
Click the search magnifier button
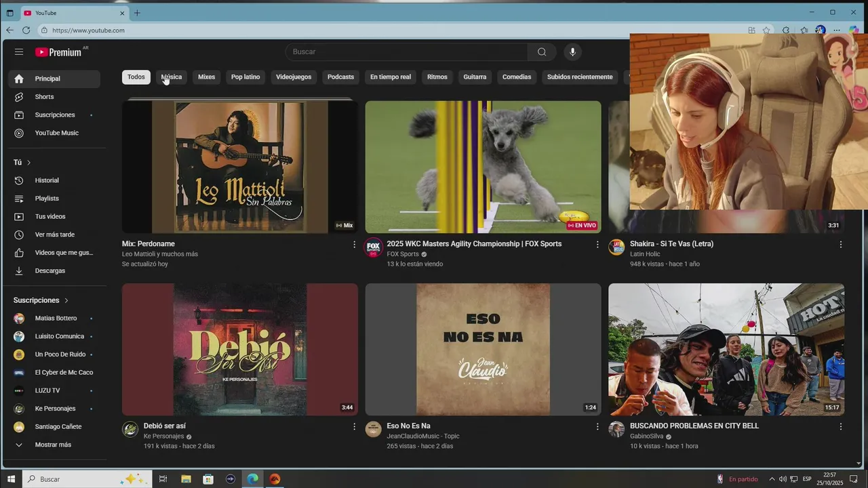point(542,52)
